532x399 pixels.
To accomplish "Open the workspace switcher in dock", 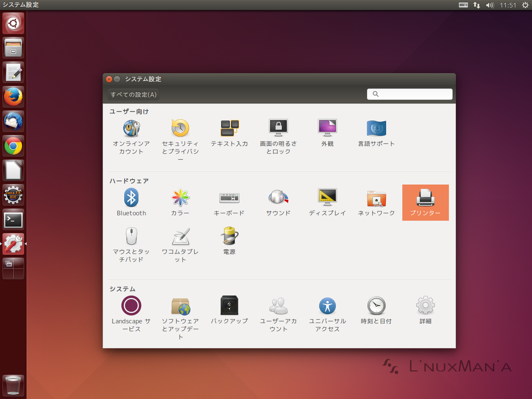I will [x=13, y=268].
